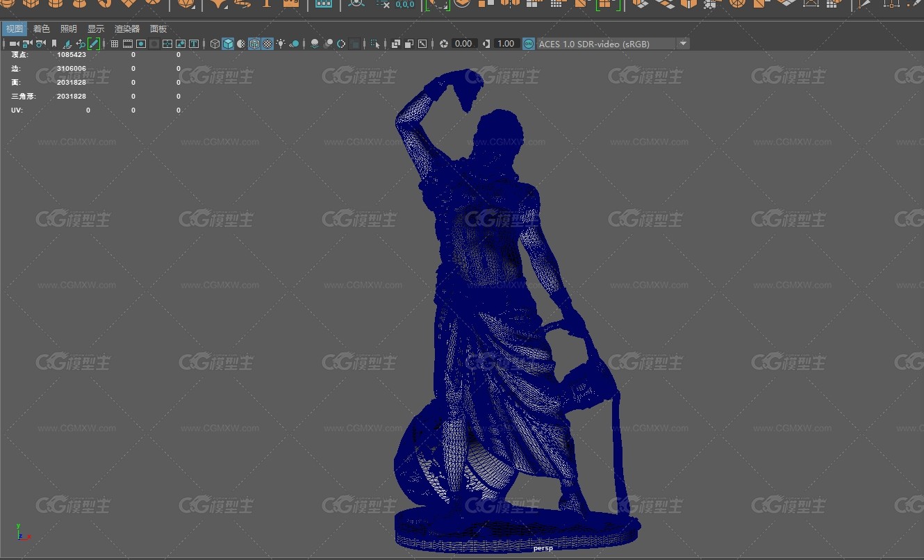This screenshot has width=924, height=560.
Task: Select the Grease Pencil tool icon
Action: point(94,44)
